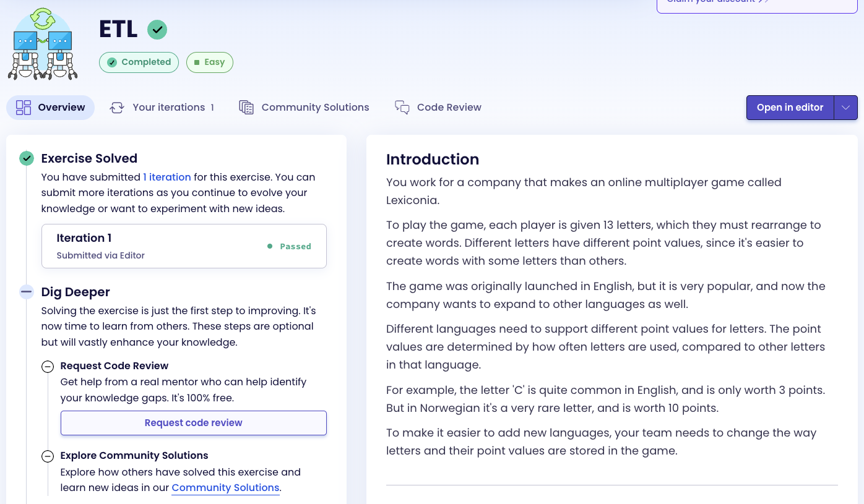Click the Code Review chat bubbles icon
This screenshot has width=864, height=504.
coord(402,108)
